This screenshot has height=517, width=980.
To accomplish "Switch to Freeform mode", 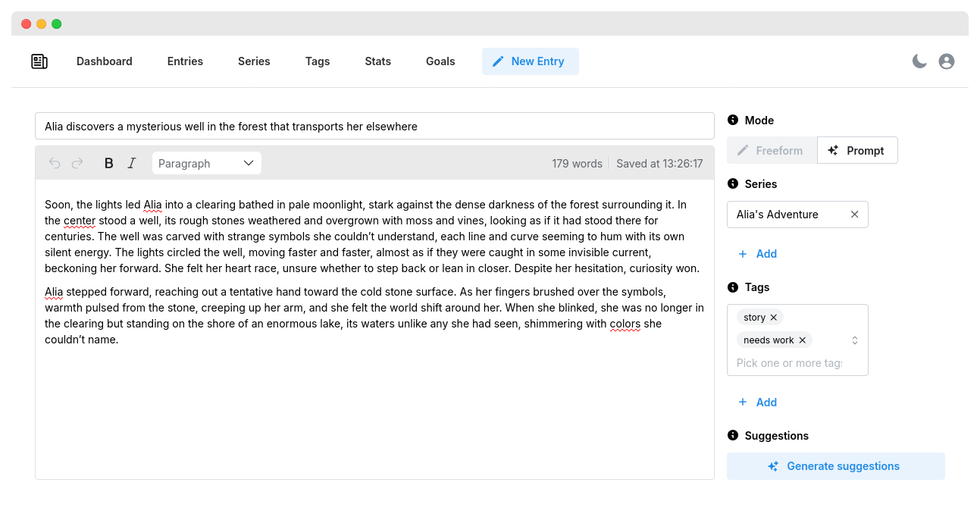I will [x=772, y=150].
